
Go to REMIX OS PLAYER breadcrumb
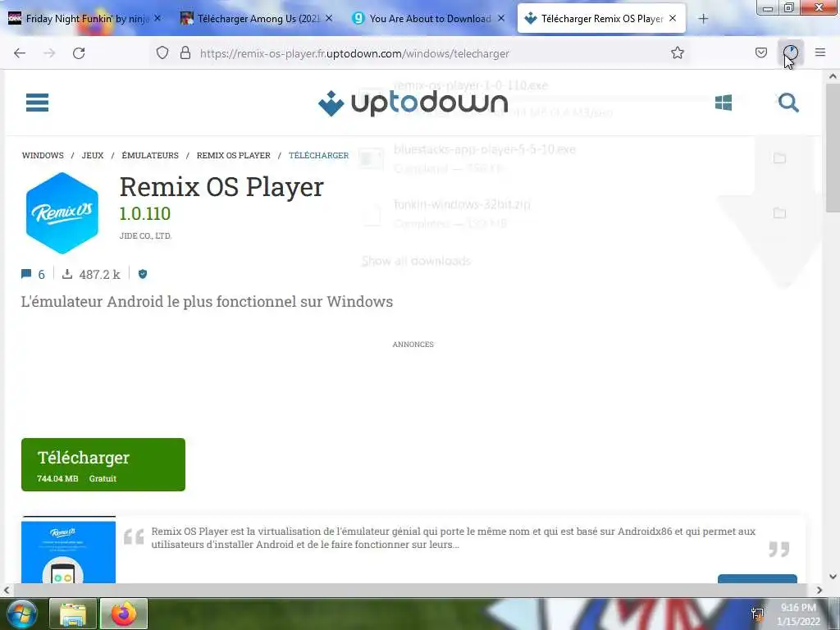(x=234, y=155)
